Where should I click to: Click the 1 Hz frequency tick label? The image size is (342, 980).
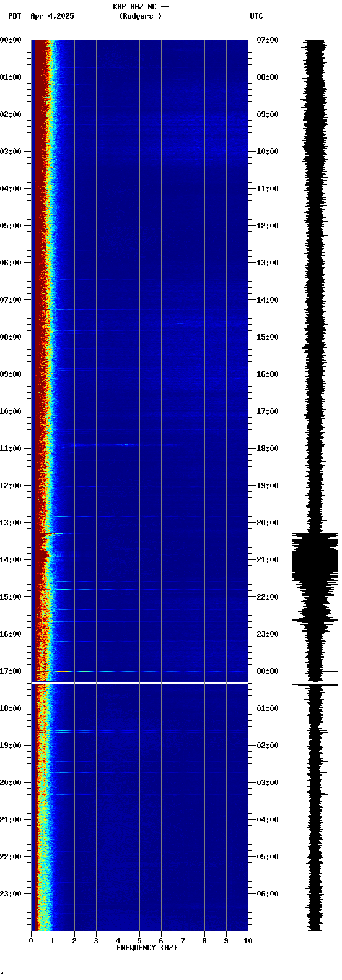tap(53, 941)
